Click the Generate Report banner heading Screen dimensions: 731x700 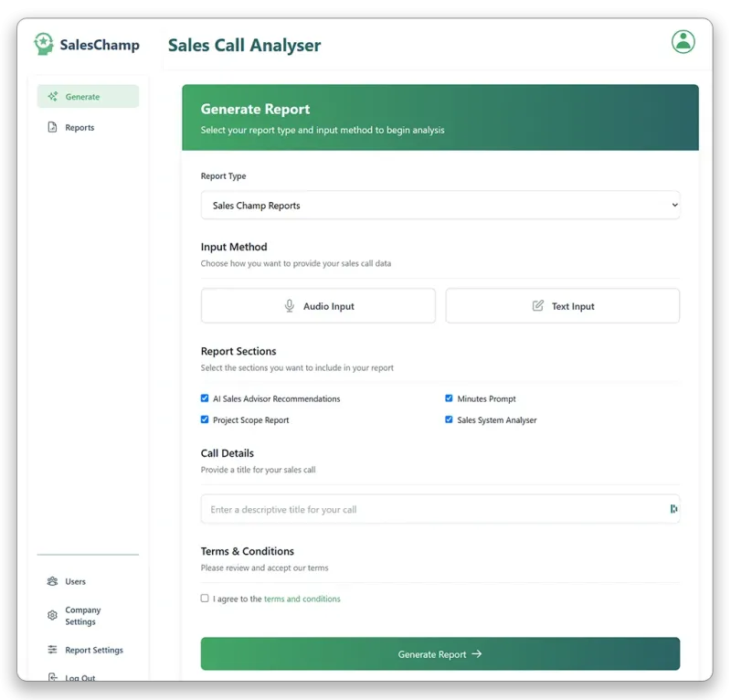pos(255,109)
